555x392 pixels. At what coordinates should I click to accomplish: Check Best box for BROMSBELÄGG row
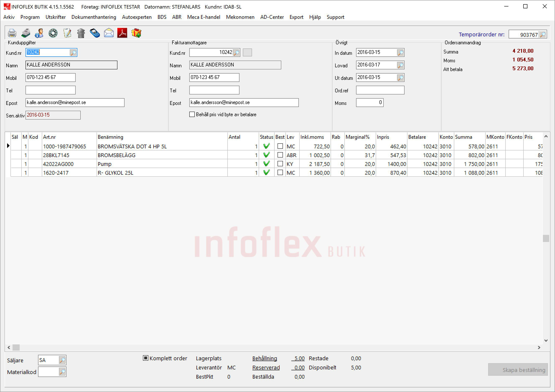point(280,155)
